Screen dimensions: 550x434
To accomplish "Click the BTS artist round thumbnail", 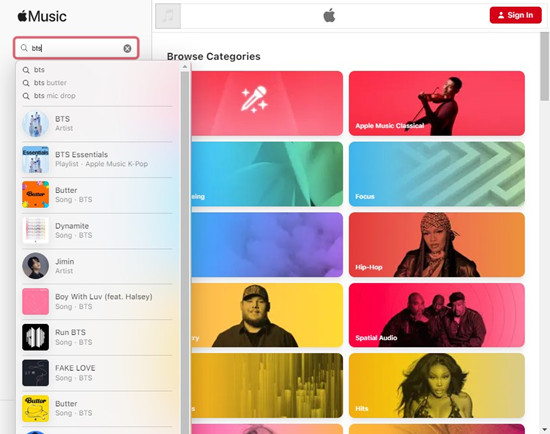I will click(x=35, y=123).
